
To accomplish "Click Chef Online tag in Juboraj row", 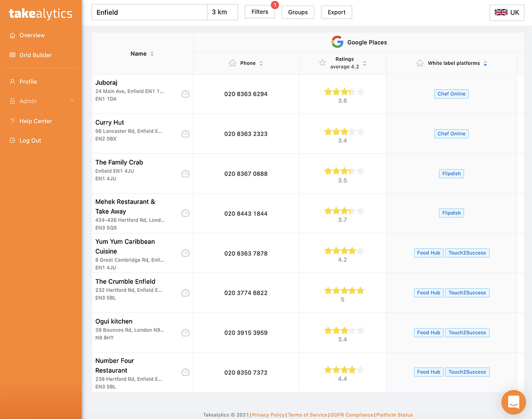I will pyautogui.click(x=451, y=94).
